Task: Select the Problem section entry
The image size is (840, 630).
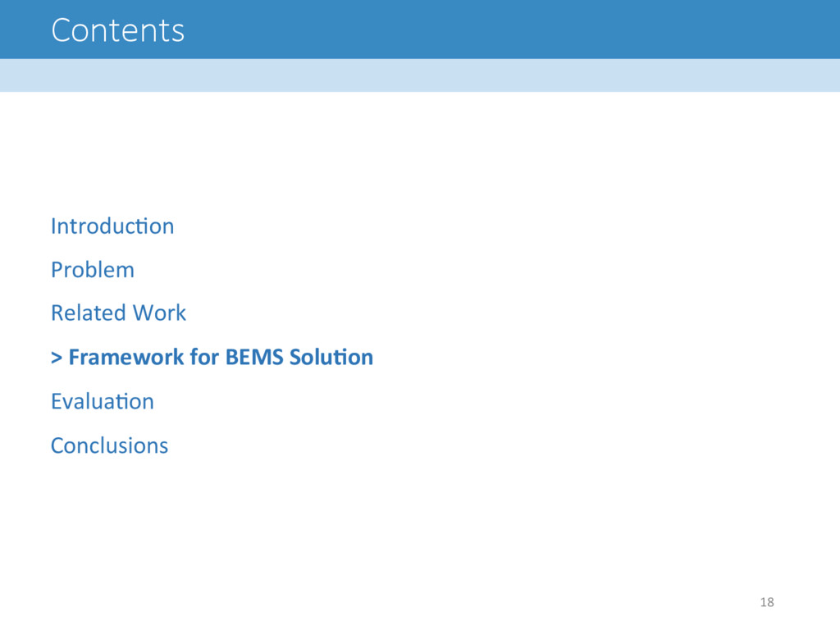Action: pyautogui.click(x=93, y=269)
